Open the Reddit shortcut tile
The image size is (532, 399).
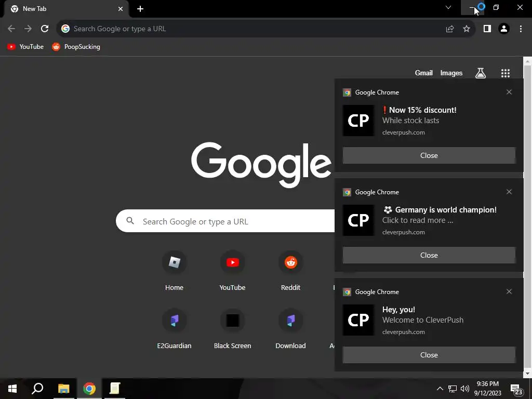(x=291, y=271)
